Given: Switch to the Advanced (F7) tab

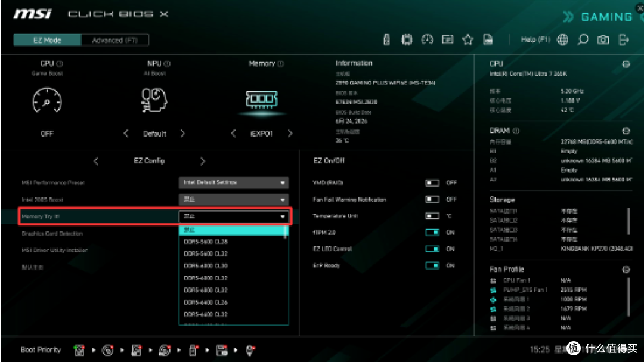Looking at the screenshot, I should 115,40.
